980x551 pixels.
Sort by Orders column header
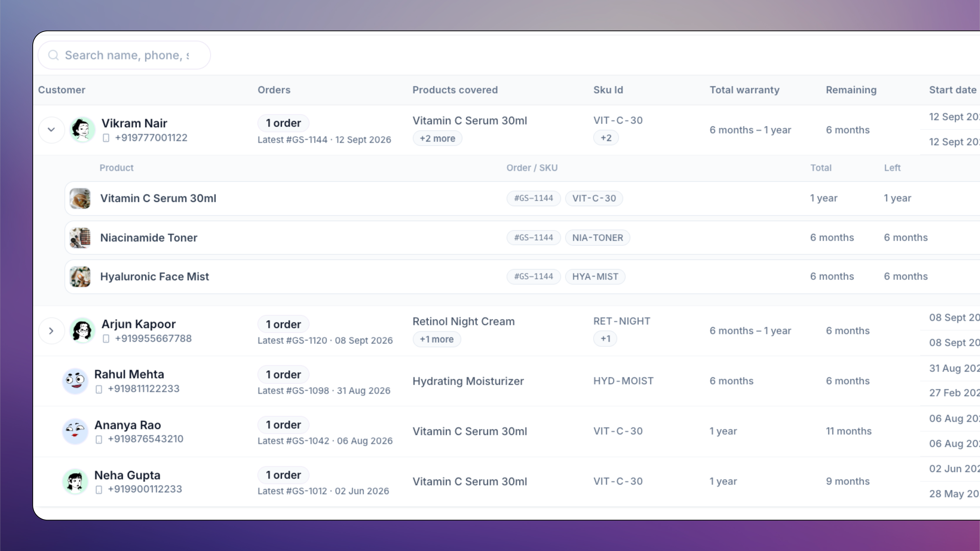pos(274,90)
